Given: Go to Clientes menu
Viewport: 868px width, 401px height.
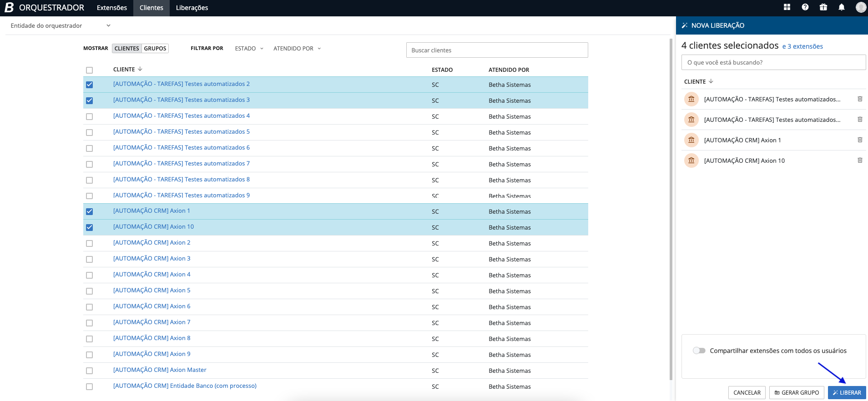Looking at the screenshot, I should (151, 8).
